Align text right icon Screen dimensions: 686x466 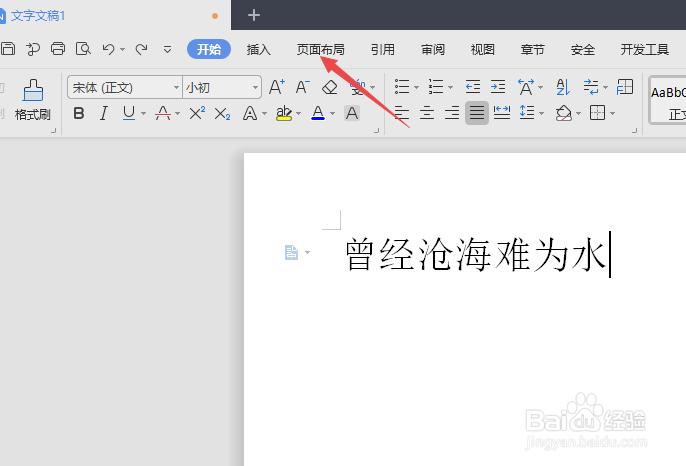pyautogui.click(x=452, y=113)
